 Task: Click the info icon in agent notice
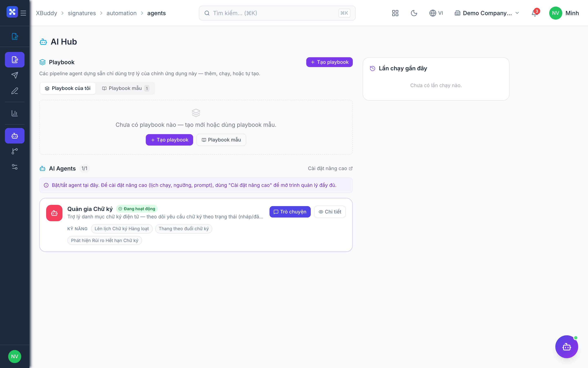(46, 185)
